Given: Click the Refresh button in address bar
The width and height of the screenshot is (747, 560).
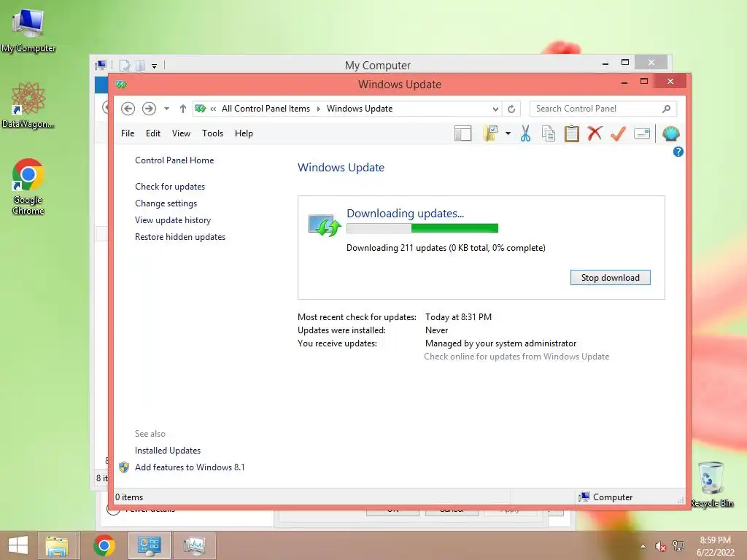Looking at the screenshot, I should click(511, 109).
